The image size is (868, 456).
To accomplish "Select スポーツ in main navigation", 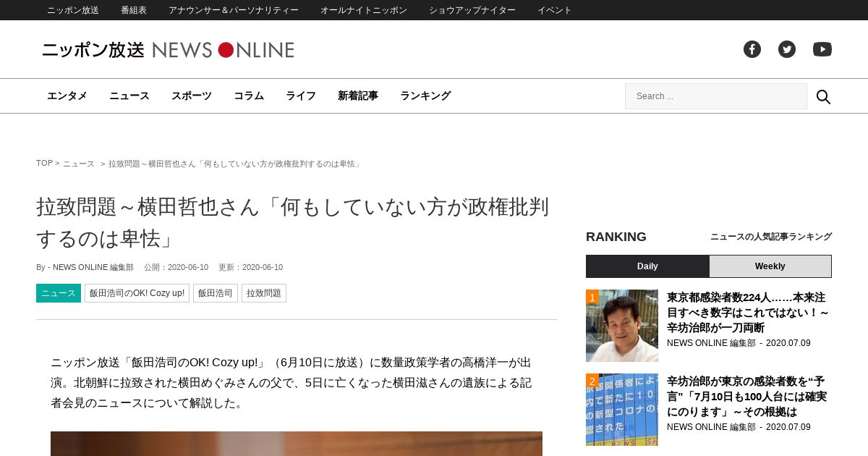I will tap(192, 96).
